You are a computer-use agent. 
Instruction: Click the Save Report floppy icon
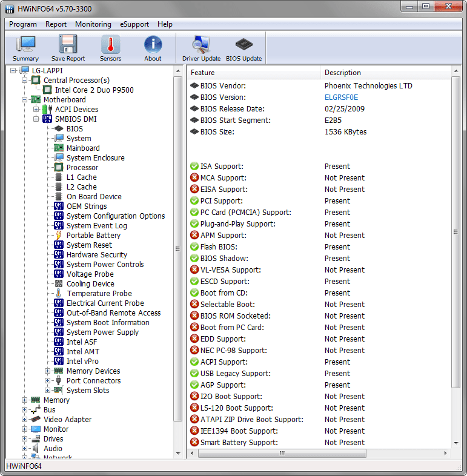pos(68,48)
